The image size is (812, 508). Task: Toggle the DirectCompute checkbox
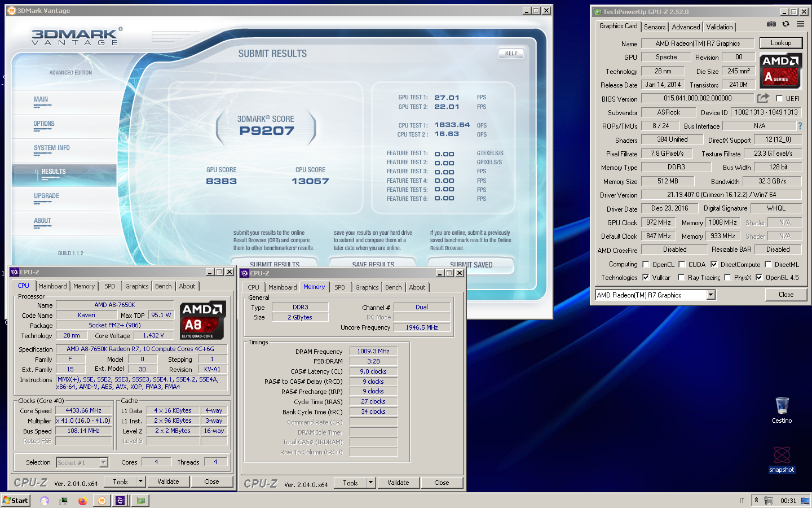pyautogui.click(x=714, y=264)
